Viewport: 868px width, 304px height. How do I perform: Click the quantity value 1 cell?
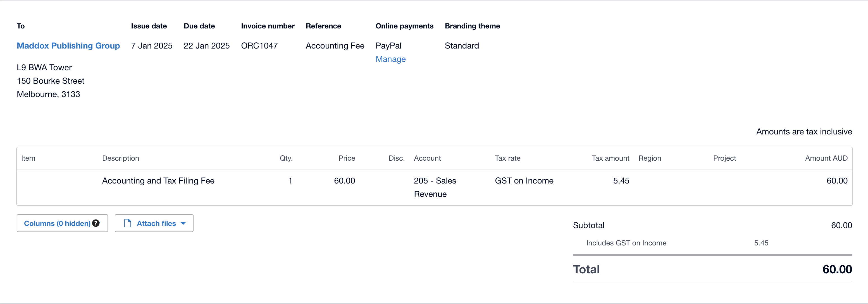click(x=290, y=181)
